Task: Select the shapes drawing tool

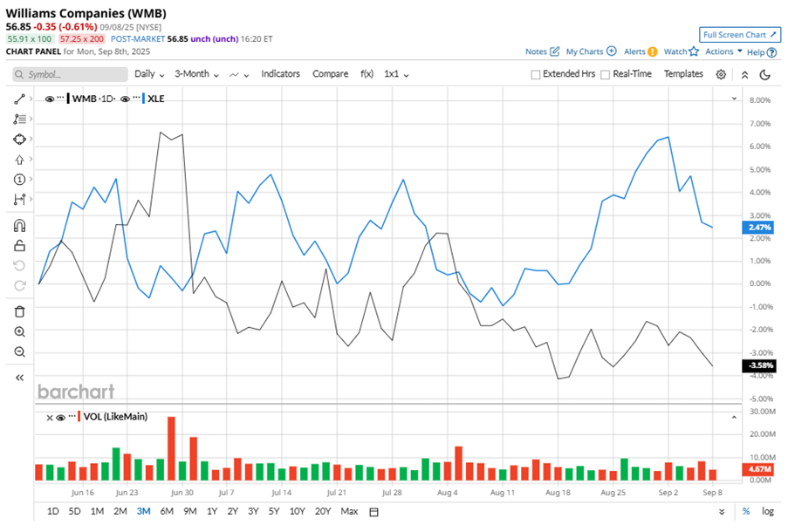Action: coord(19,140)
